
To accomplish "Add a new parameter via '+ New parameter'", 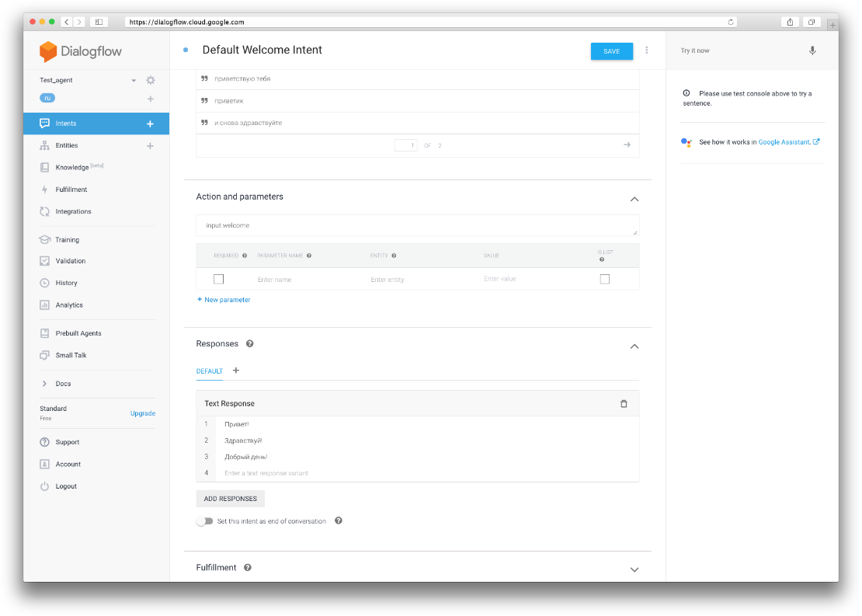I will coord(224,299).
